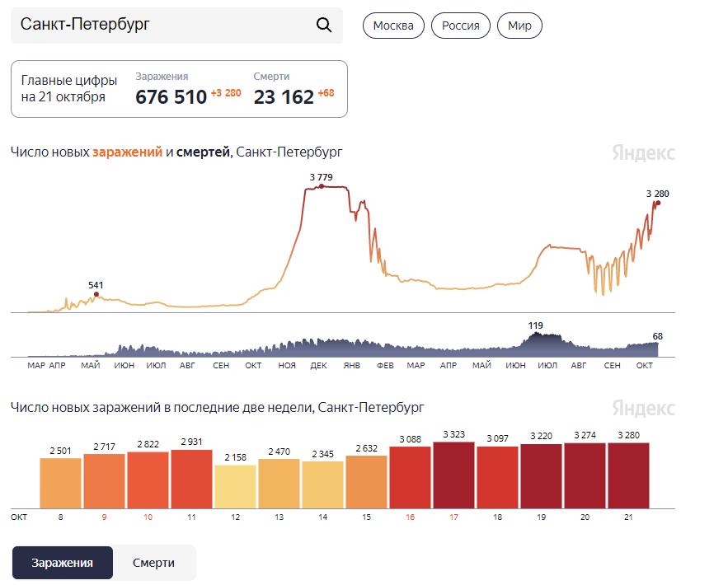Switch to the Заражения tab
The height and width of the screenshot is (585, 728).
click(62, 563)
